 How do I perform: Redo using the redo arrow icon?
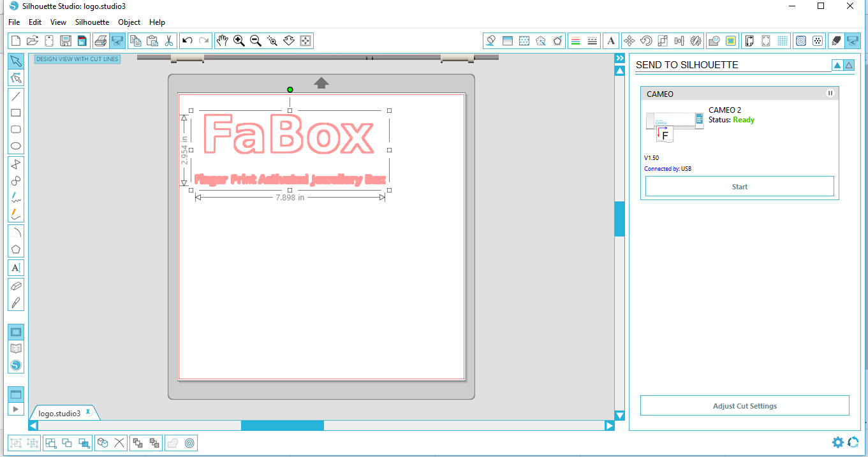[204, 41]
